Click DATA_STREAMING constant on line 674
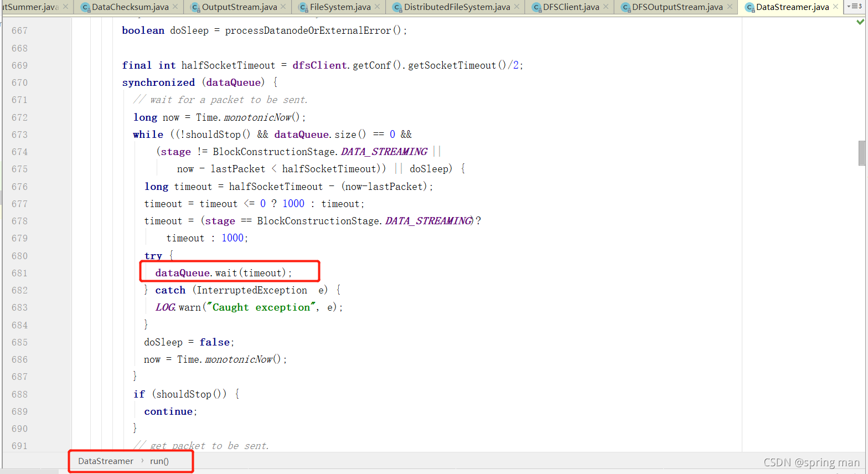This screenshot has height=474, width=868. point(384,152)
